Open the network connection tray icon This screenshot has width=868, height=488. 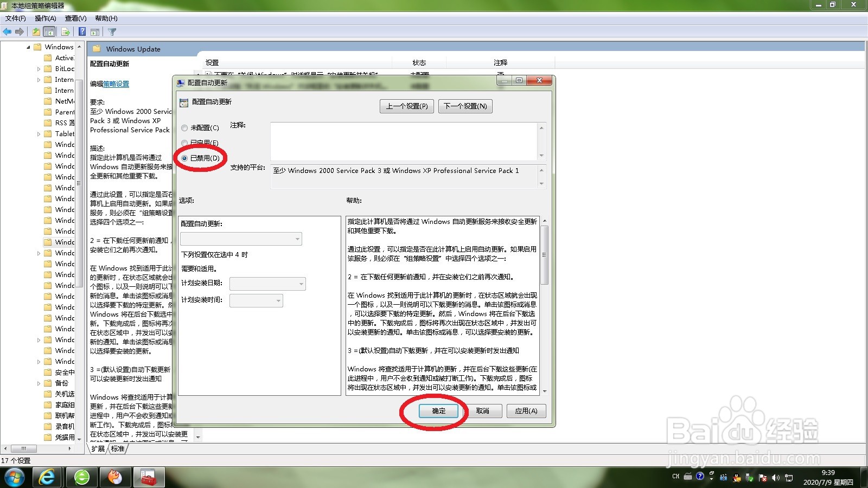(x=789, y=478)
